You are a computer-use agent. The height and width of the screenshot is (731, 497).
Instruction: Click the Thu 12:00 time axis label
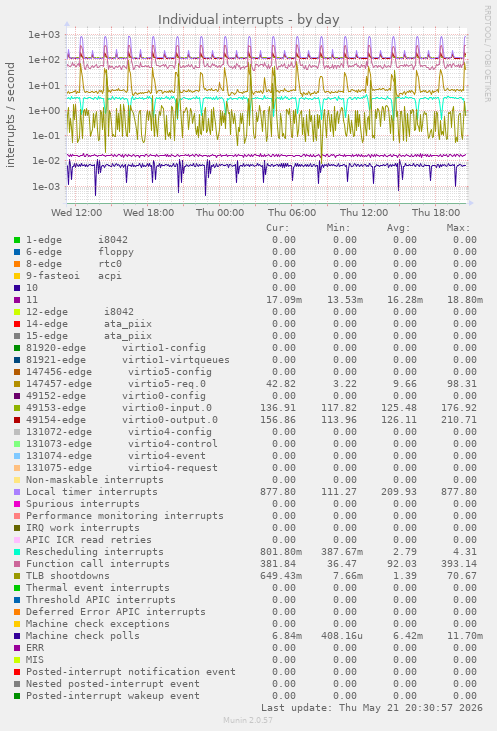click(364, 213)
